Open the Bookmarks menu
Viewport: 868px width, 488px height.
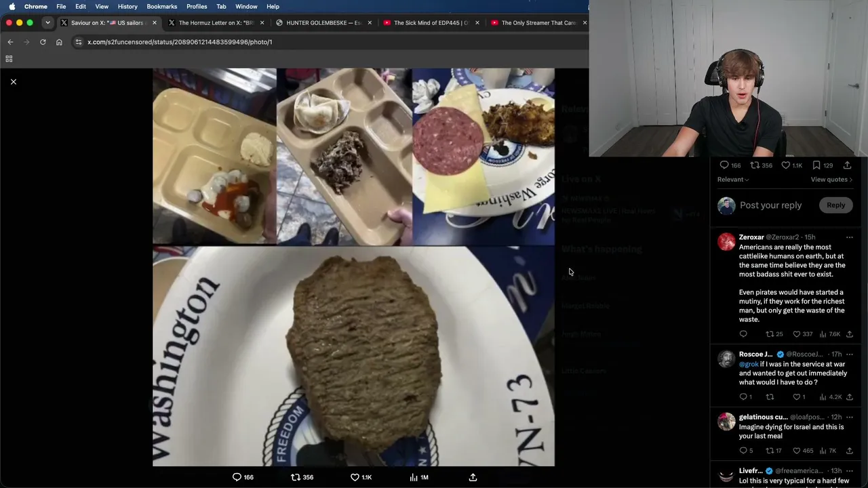tap(162, 7)
